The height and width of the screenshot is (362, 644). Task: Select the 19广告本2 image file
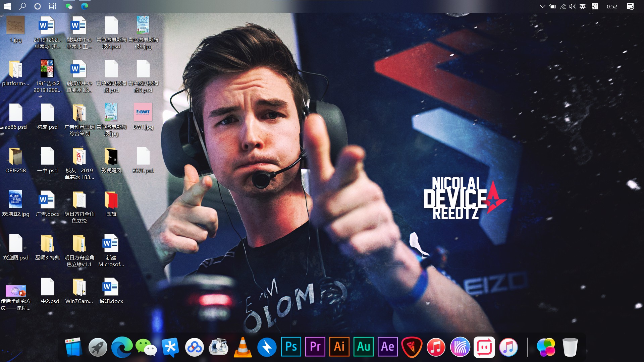pyautogui.click(x=48, y=76)
